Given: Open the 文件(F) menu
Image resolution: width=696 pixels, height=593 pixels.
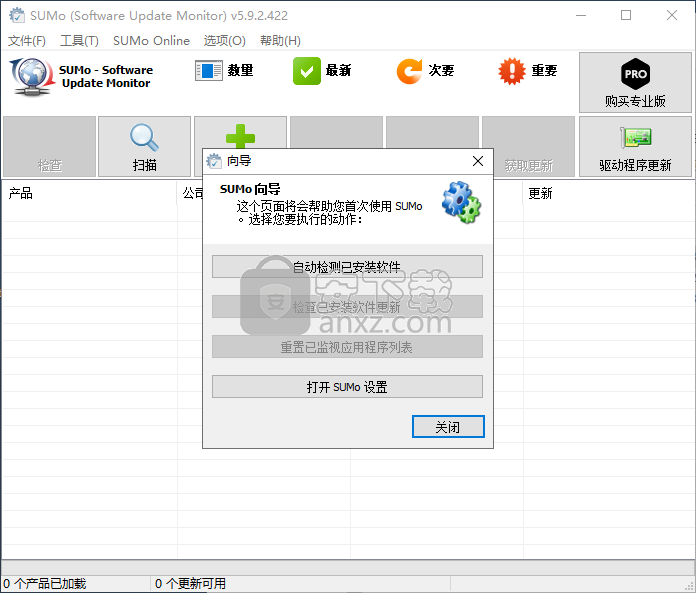Looking at the screenshot, I should point(27,40).
